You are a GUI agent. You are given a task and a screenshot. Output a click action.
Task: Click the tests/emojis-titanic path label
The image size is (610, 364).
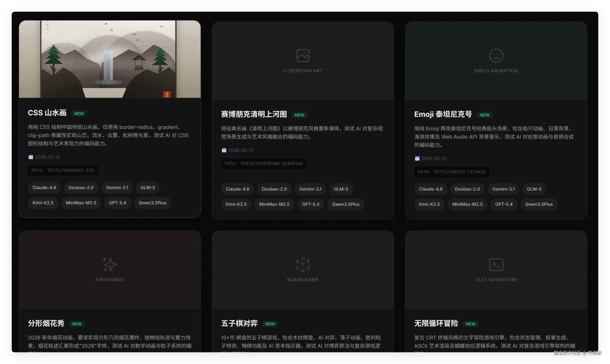pyautogui.click(x=452, y=172)
